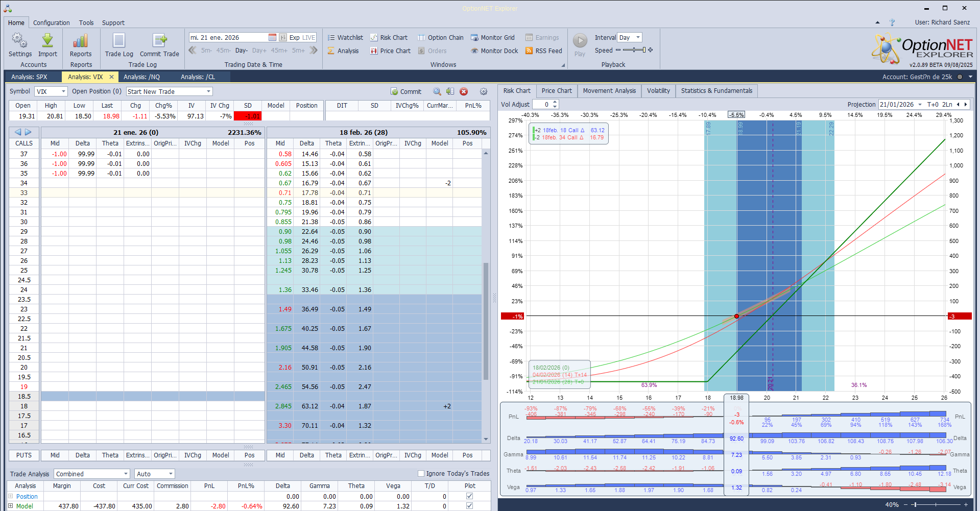This screenshot has height=511, width=980.
Task: Open the Statistics & Fundamentals tab
Action: [716, 91]
